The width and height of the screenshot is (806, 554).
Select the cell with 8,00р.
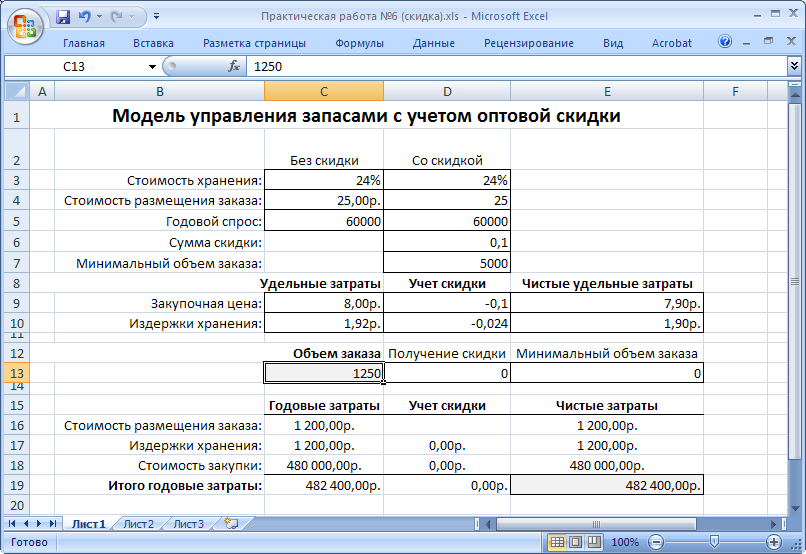[x=324, y=303]
